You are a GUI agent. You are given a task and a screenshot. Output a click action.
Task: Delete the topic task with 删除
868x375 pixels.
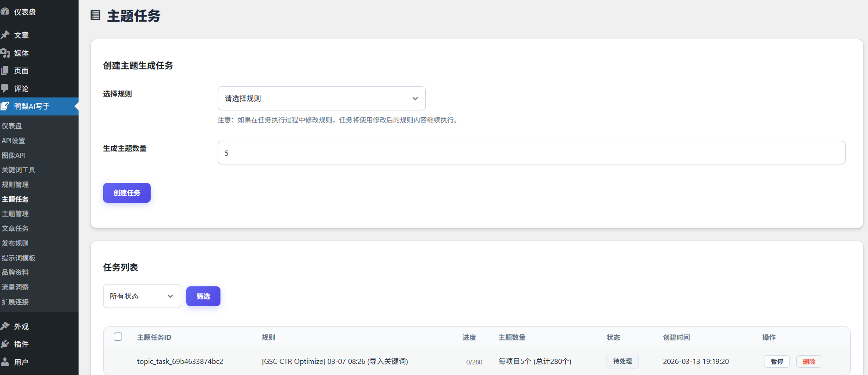point(809,361)
